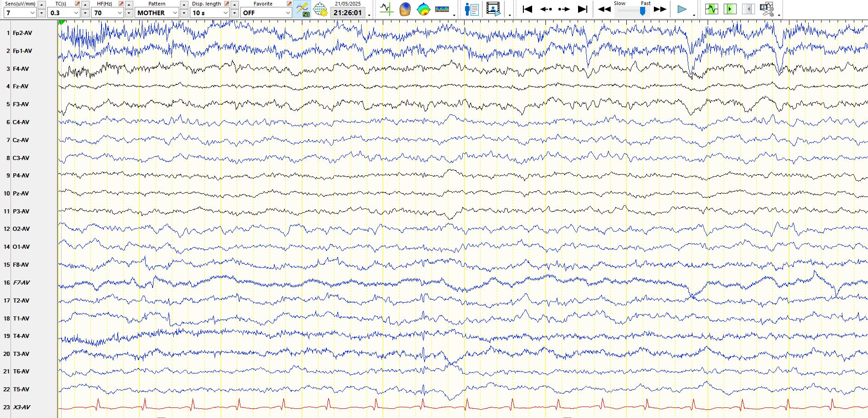
Task: Click the cursor measurement waveform icon
Action: click(387, 9)
